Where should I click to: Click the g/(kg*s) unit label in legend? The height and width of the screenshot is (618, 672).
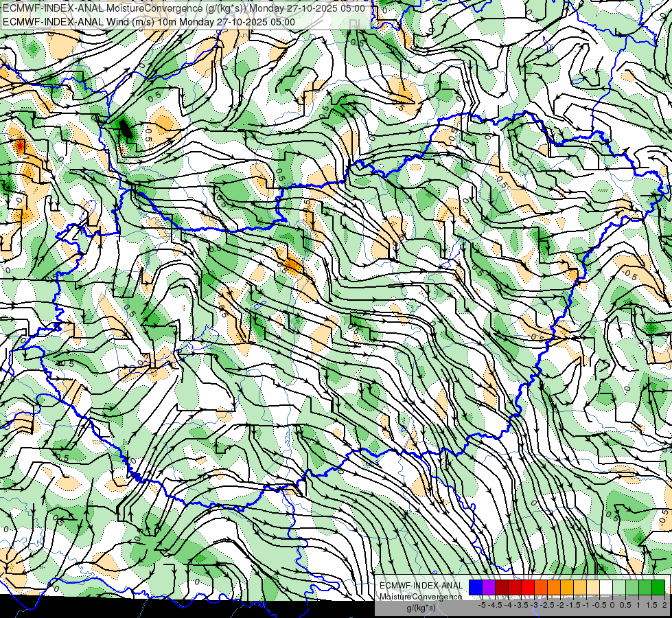pos(421,608)
